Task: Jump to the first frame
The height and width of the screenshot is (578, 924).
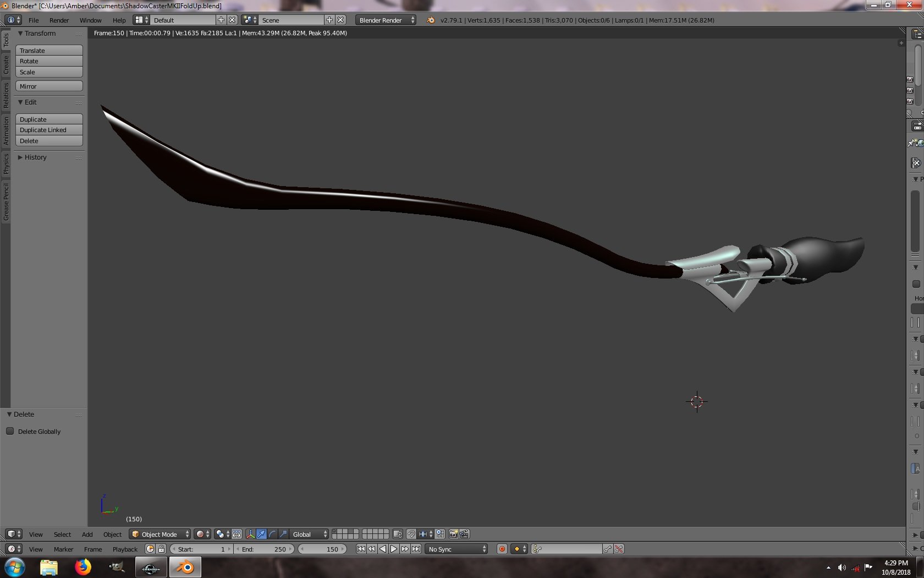Action: [361, 549]
